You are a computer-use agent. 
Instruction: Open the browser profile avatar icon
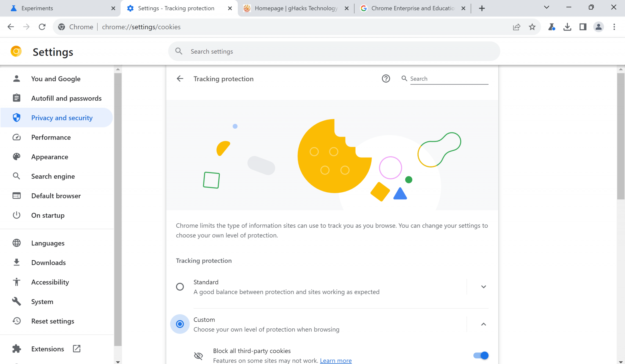(x=598, y=27)
